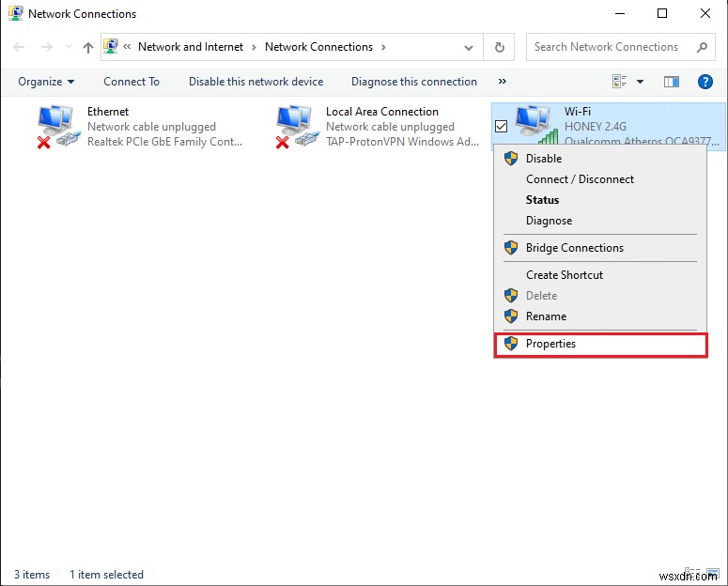728x586 pixels.
Task: Go up one level with the up arrow
Action: [x=87, y=47]
